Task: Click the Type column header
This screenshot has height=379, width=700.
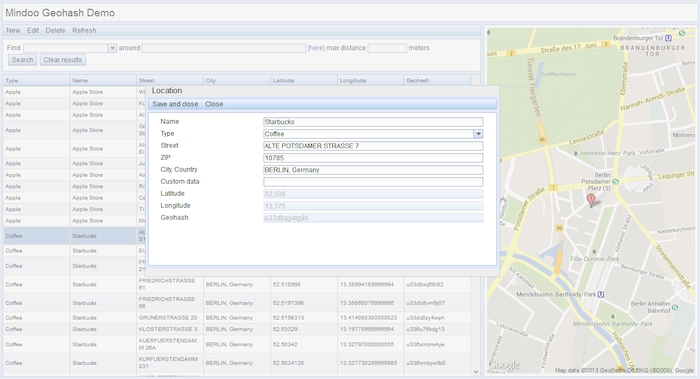Action: 36,80
